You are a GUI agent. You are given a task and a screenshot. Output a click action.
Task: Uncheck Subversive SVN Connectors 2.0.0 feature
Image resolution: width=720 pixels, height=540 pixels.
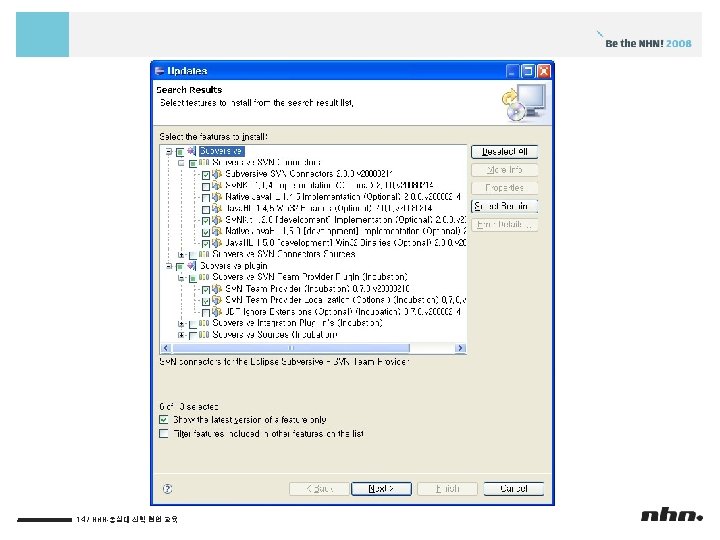click(x=206, y=175)
